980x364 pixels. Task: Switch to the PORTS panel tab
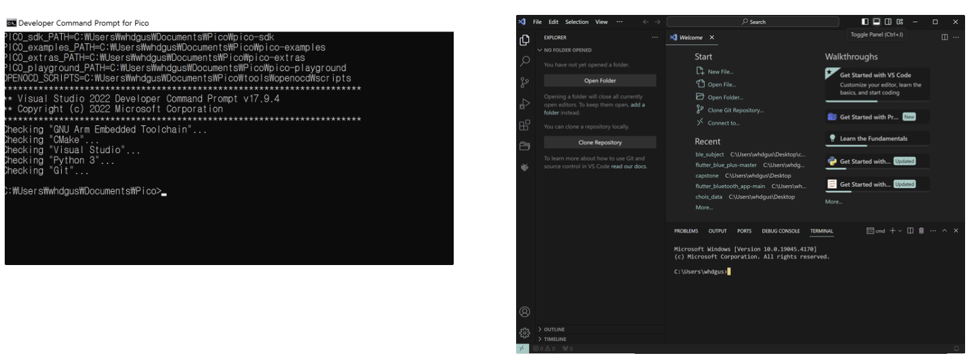tap(744, 231)
